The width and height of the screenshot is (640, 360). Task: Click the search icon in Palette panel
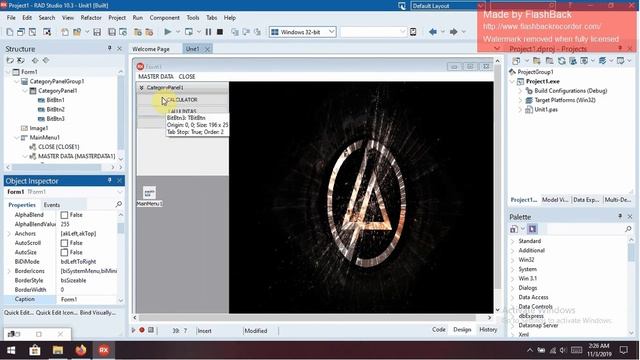pyautogui.click(x=628, y=229)
